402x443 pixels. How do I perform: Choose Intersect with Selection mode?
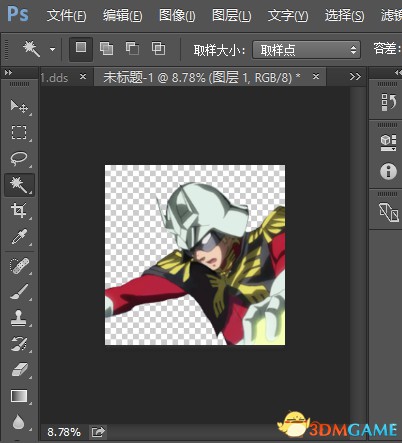tap(158, 49)
